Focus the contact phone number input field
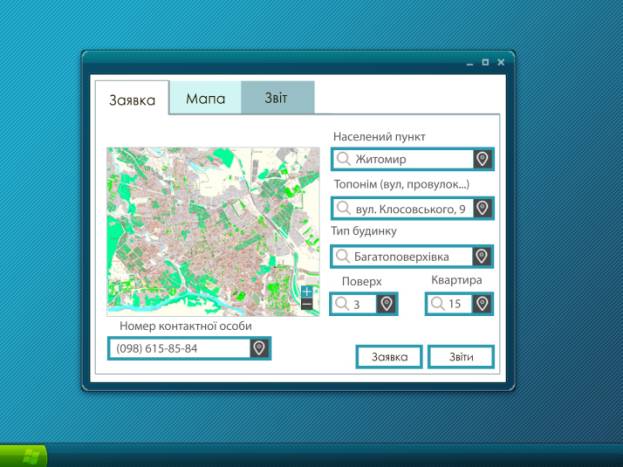The width and height of the screenshot is (623, 467). pyautogui.click(x=180, y=348)
